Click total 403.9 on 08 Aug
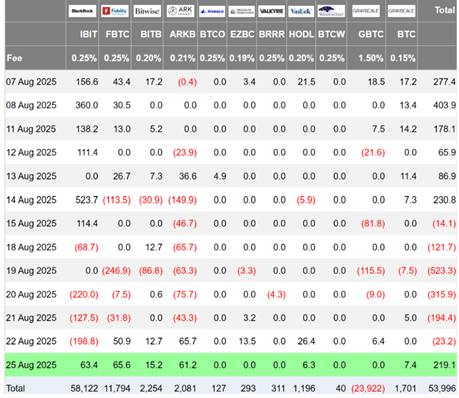 pos(444,105)
